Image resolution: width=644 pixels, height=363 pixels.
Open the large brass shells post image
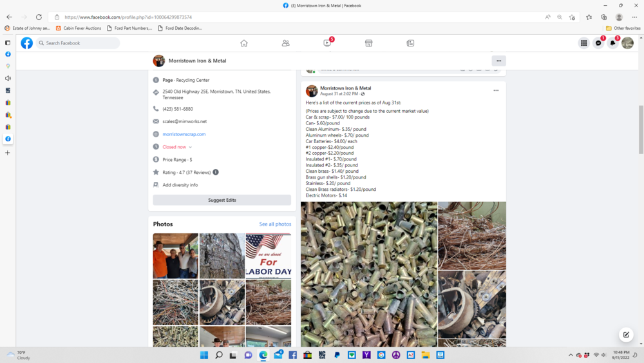369,274
